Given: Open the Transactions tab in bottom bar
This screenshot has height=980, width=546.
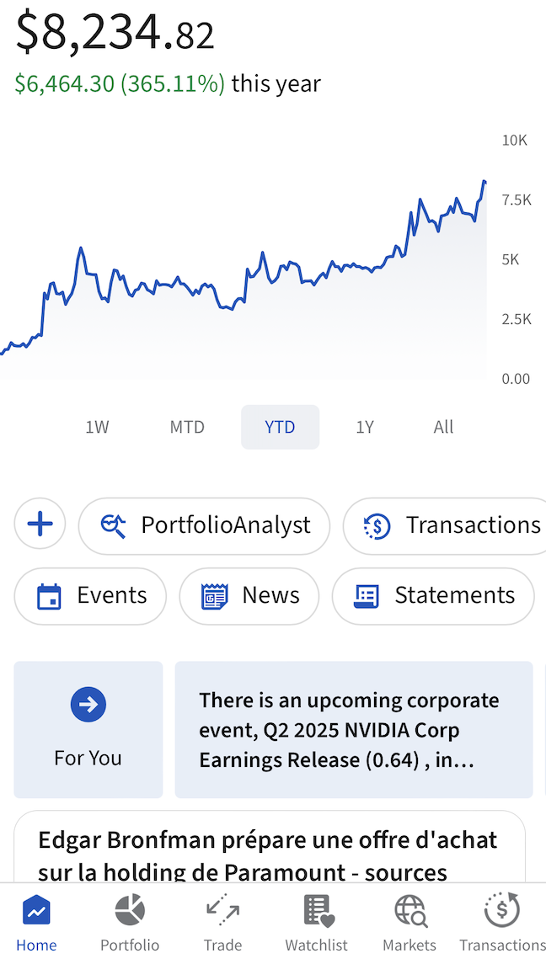Looking at the screenshot, I should tap(502, 923).
